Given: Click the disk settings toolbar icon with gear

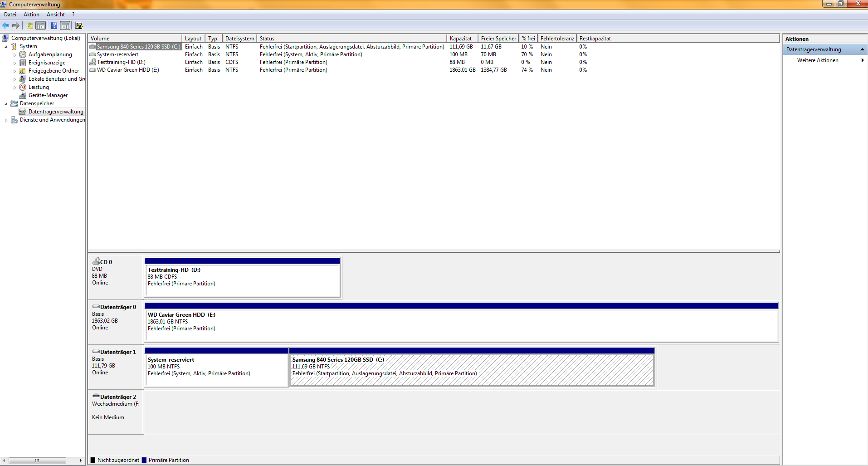Looking at the screenshot, I should pos(79,25).
